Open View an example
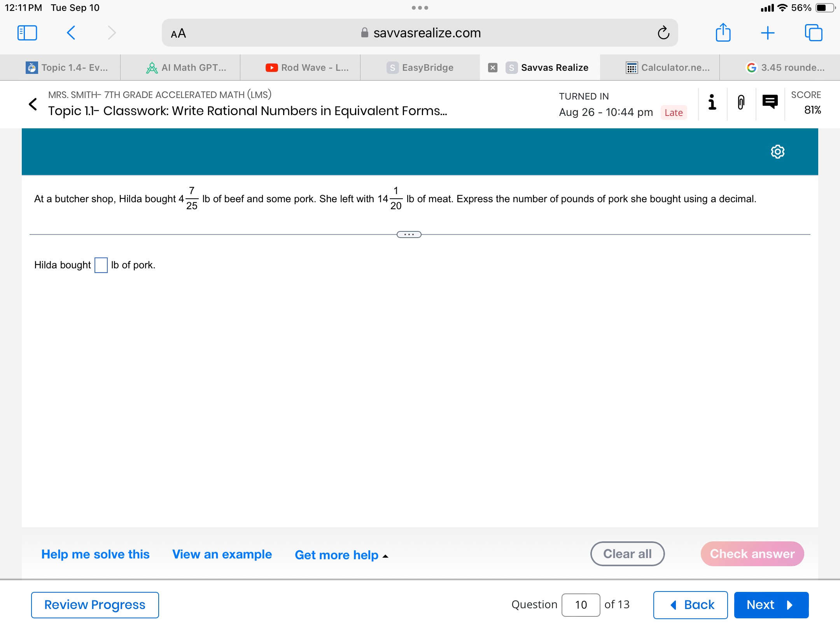 tap(222, 554)
